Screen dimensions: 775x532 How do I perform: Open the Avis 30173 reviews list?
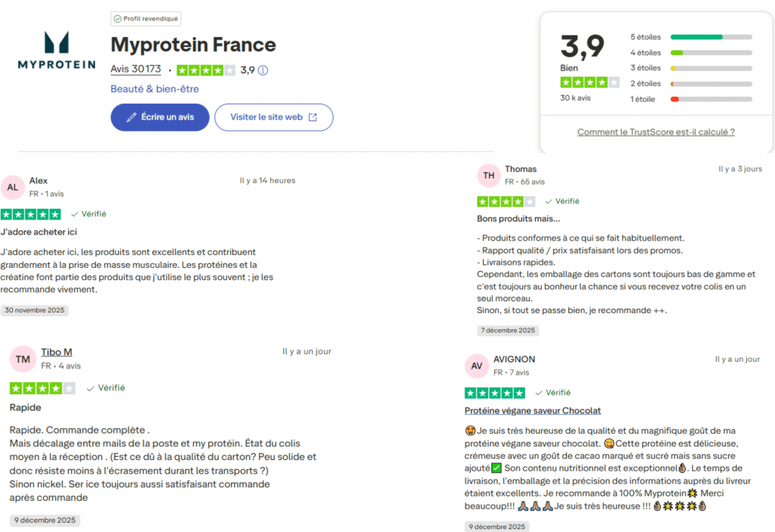pyautogui.click(x=135, y=69)
